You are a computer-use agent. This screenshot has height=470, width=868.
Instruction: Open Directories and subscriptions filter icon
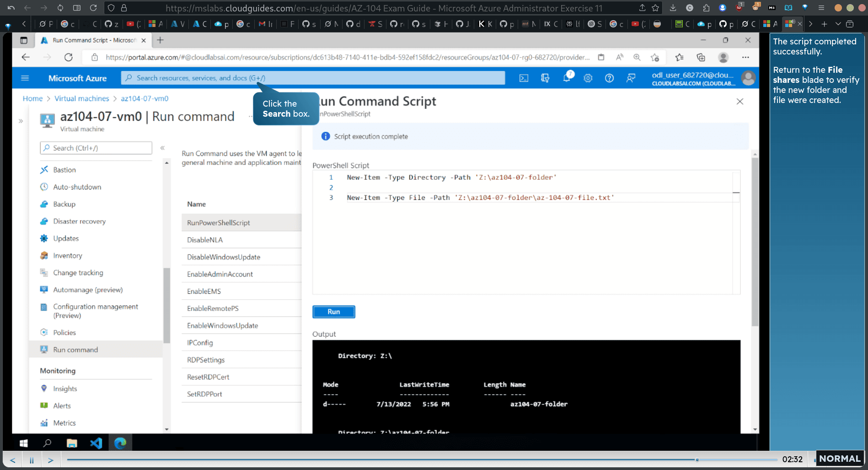[545, 78]
